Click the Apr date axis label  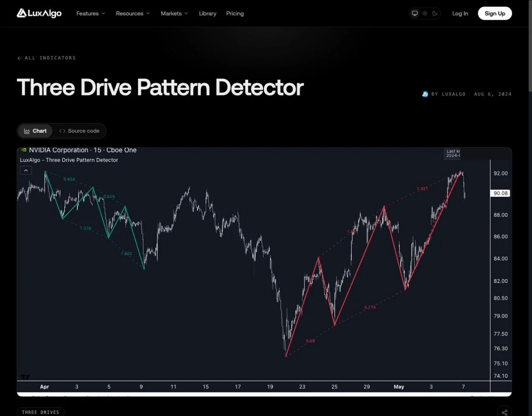[44, 387]
